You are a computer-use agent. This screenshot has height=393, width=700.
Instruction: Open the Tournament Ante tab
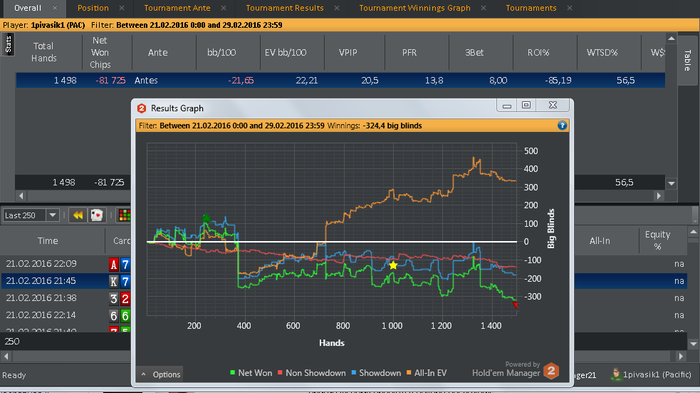(177, 8)
